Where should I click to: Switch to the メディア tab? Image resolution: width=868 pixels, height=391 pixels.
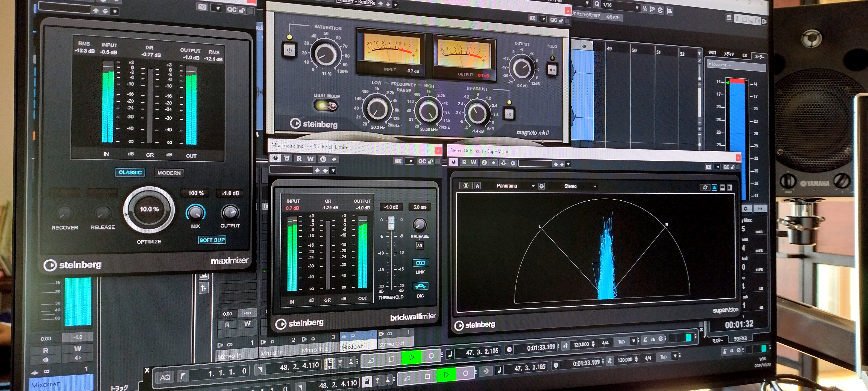(729, 54)
